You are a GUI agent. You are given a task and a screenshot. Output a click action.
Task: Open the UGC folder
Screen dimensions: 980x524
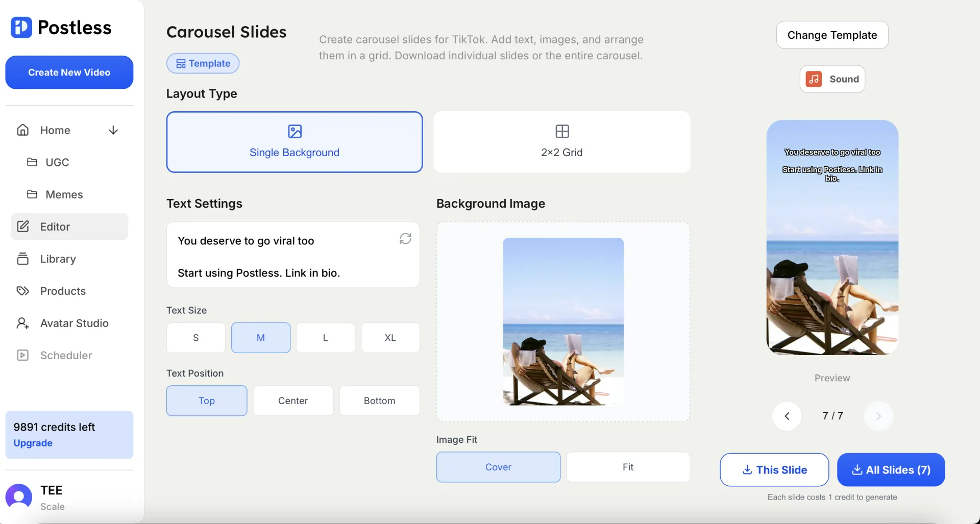point(57,162)
